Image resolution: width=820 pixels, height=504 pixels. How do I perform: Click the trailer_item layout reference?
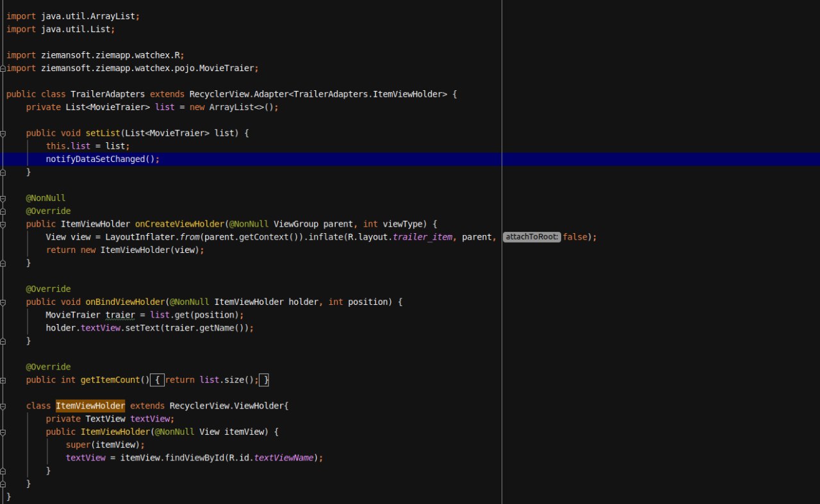(423, 237)
